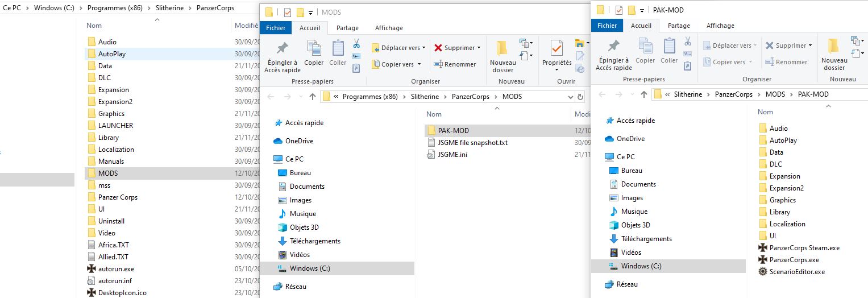Click Renommer in MODS window ribbon
This screenshot has height=298, width=868.
(455, 64)
